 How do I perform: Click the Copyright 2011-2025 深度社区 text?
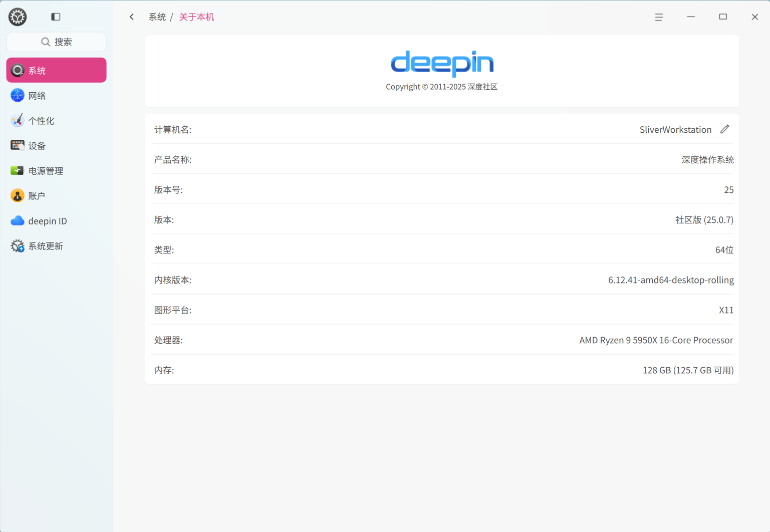coord(441,87)
